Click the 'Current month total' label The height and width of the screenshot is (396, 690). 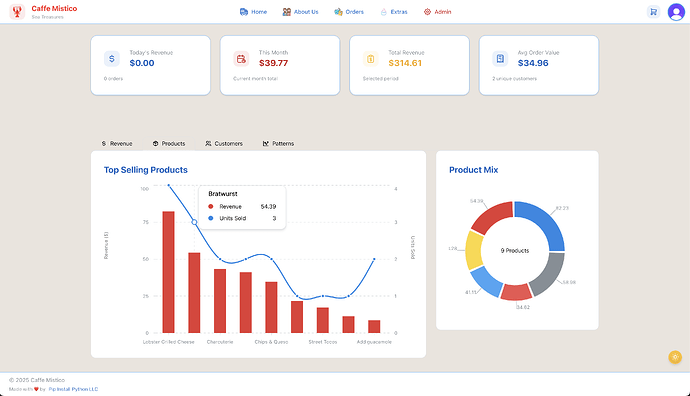[x=255, y=79]
